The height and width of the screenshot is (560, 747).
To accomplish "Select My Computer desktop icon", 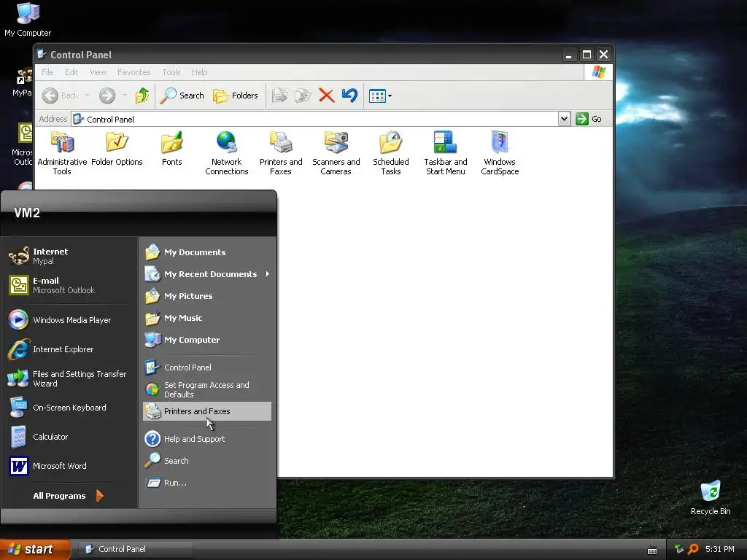I will (28, 20).
